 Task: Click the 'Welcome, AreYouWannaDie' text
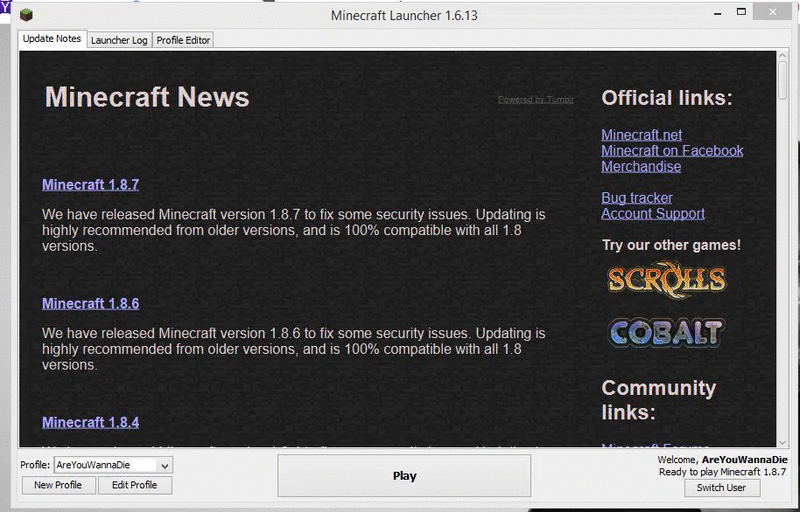722,459
